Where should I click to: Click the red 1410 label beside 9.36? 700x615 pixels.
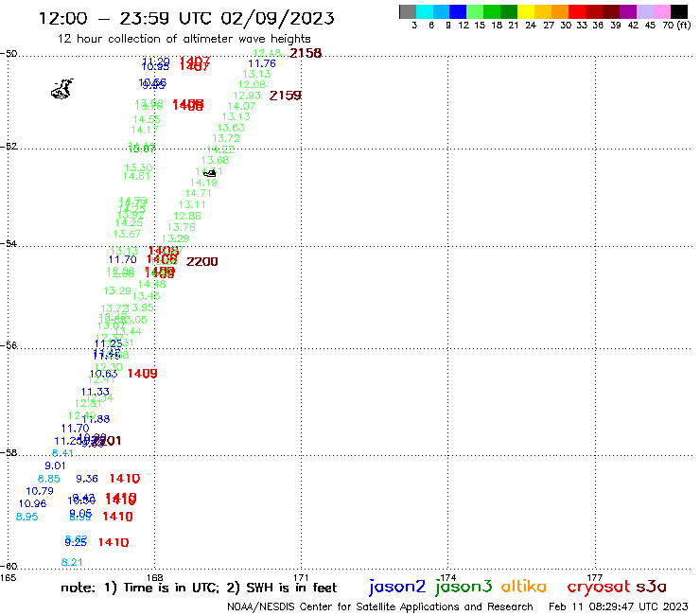click(x=125, y=479)
